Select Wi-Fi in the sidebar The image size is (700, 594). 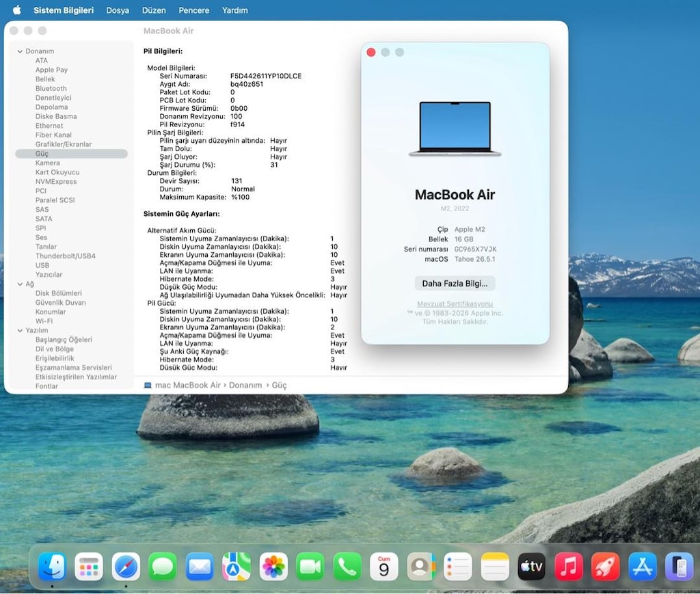coord(44,321)
